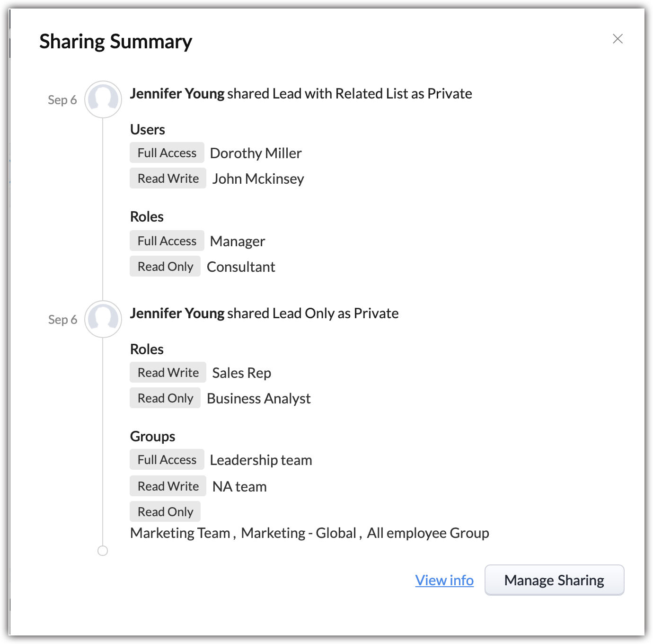
Task: Select the Full Access tag next to Manager
Action: click(167, 241)
